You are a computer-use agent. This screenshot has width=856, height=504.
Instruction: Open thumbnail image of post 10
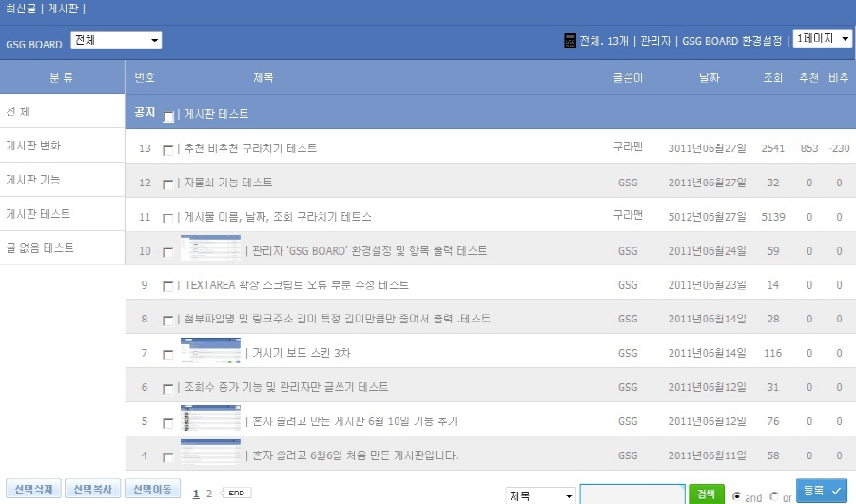(210, 250)
